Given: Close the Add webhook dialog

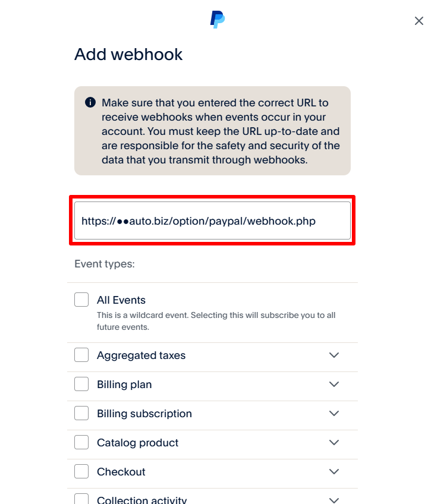Looking at the screenshot, I should coord(418,21).
